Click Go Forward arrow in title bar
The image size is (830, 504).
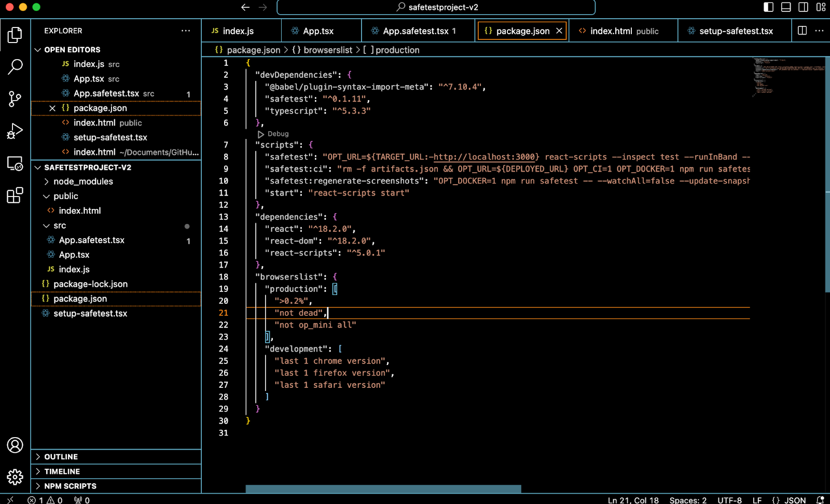tap(263, 7)
